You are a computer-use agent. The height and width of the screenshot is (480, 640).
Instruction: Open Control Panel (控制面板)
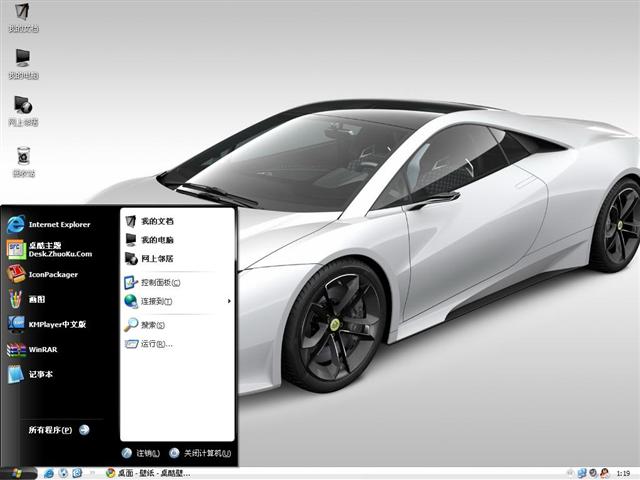[x=152, y=282]
